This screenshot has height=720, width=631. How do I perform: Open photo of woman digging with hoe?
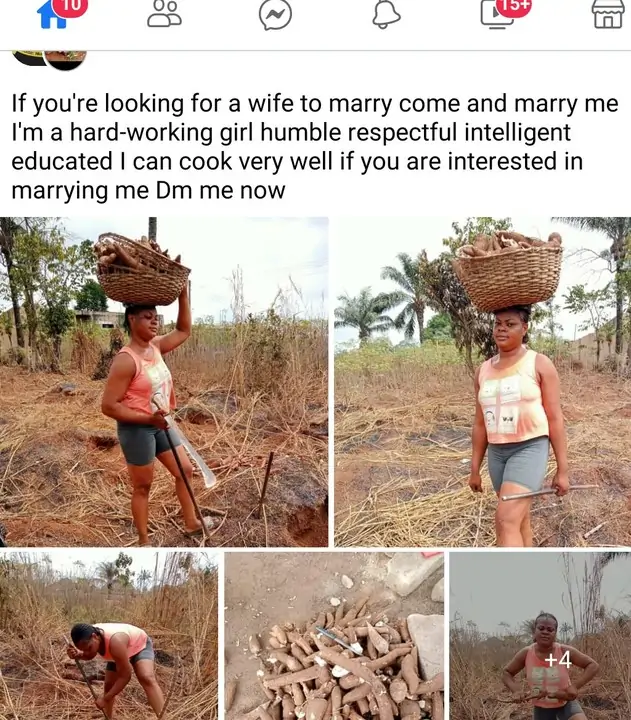[108, 636]
